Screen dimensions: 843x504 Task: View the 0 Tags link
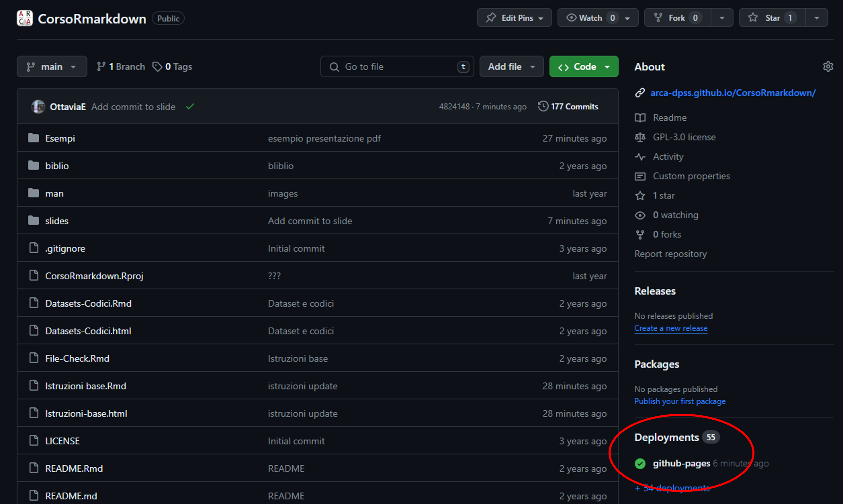click(172, 66)
